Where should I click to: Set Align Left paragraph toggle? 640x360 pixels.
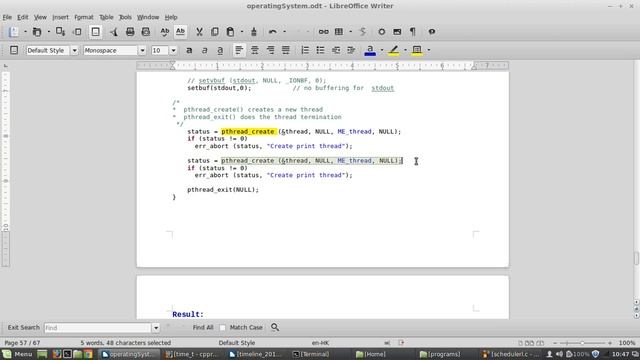239,50
